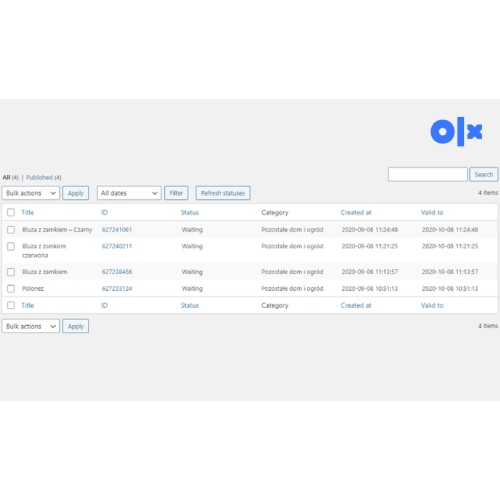Click the Category column header text
Screen dimensions: 500x500
(x=275, y=212)
